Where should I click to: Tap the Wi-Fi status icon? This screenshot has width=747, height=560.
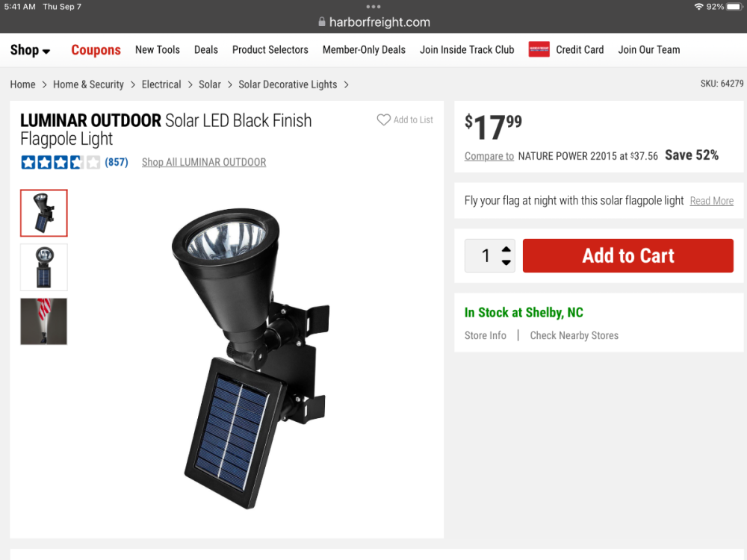tap(698, 7)
